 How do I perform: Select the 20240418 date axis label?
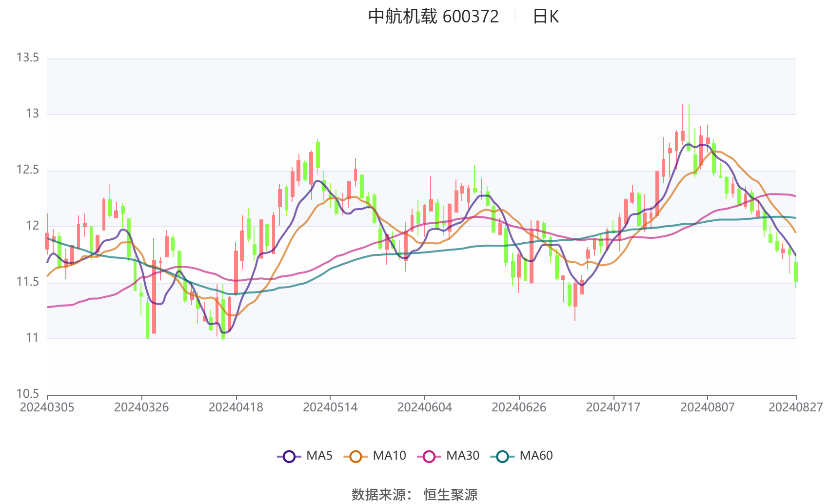(236, 407)
